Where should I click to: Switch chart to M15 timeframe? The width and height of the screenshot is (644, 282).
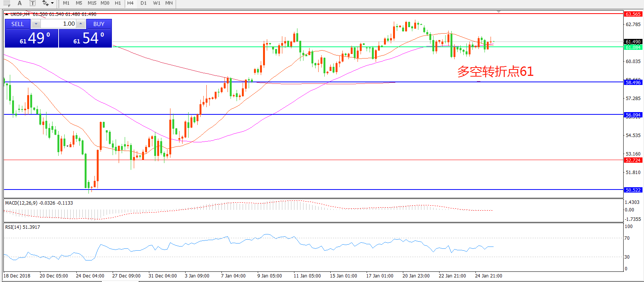pos(92,3)
